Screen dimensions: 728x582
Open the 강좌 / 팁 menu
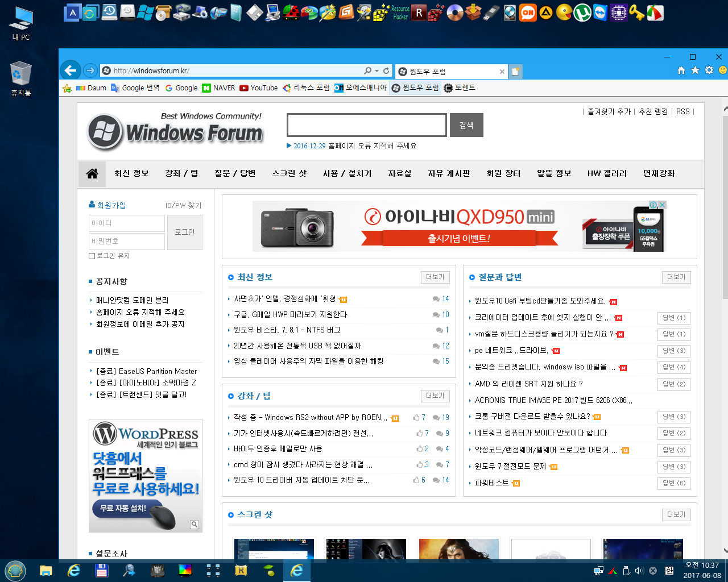click(x=181, y=173)
